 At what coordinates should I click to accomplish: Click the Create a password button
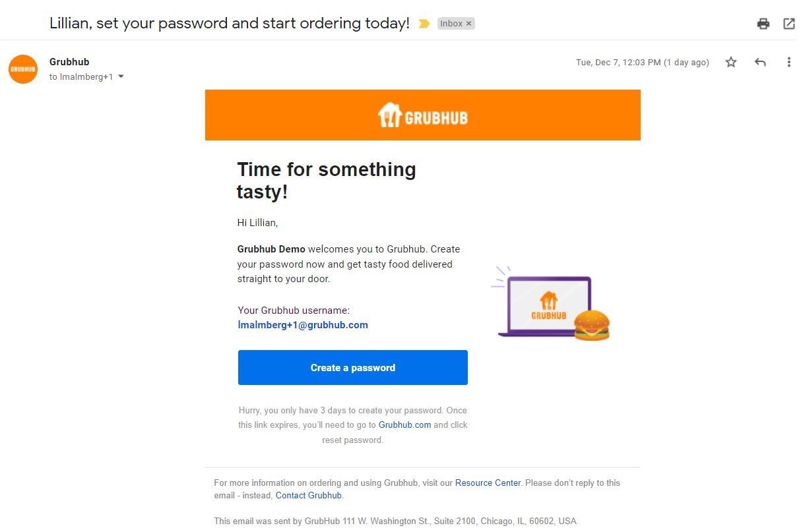[352, 368]
